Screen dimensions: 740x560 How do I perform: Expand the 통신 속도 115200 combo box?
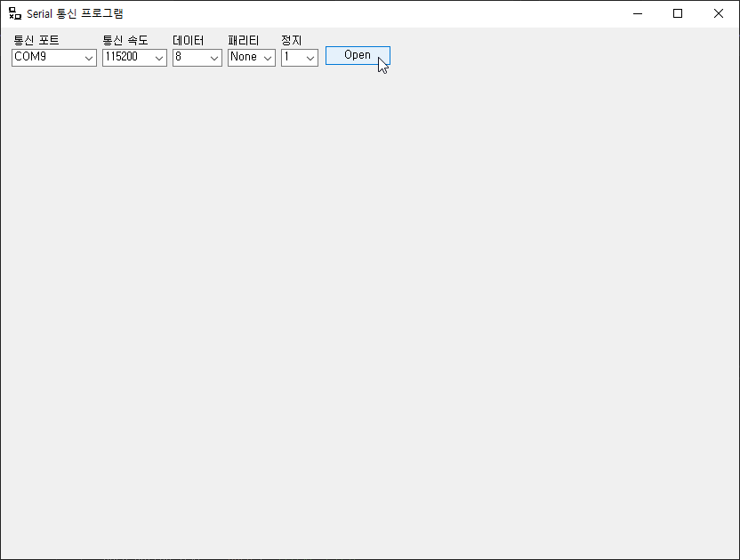[134, 58]
